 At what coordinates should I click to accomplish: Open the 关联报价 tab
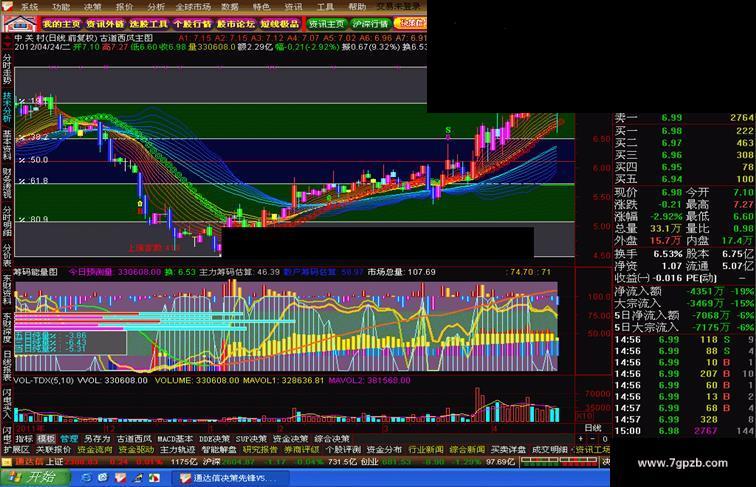54,450
